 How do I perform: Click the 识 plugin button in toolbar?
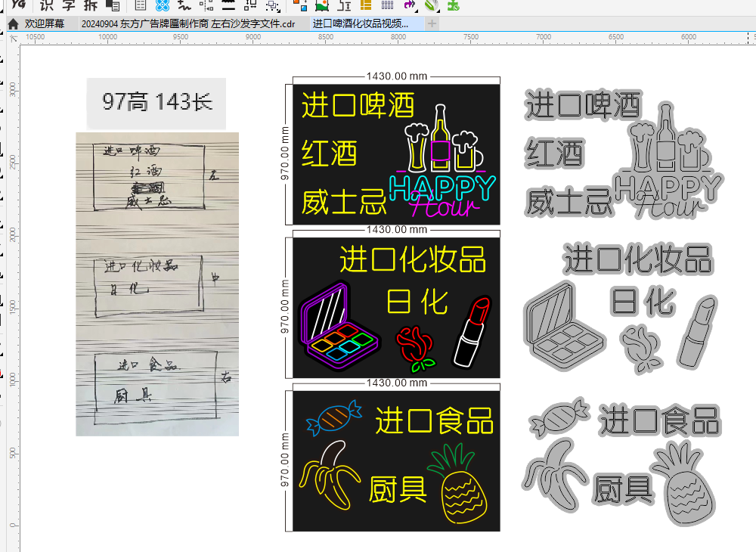(46, 5)
